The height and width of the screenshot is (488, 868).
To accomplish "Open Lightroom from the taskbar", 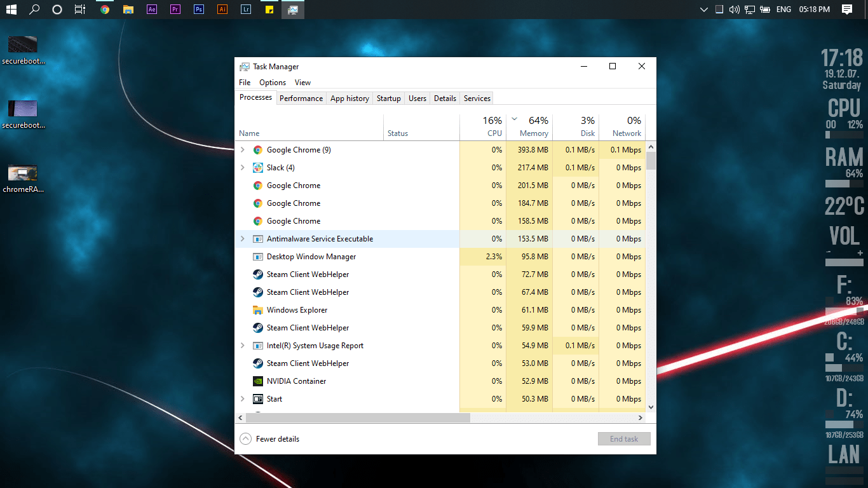I will click(x=245, y=10).
